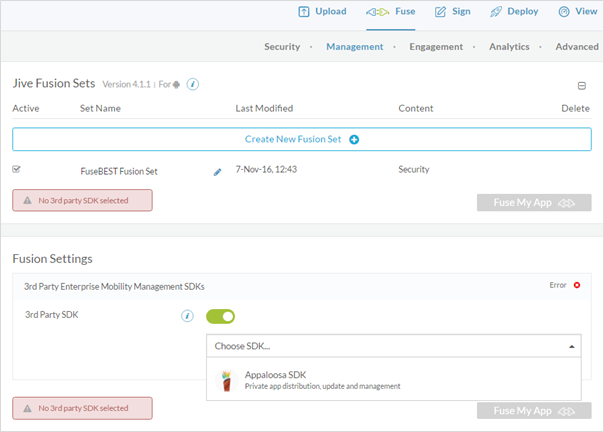Click the red Error status indicator
Image resolution: width=604 pixels, height=432 pixels.
577,285
